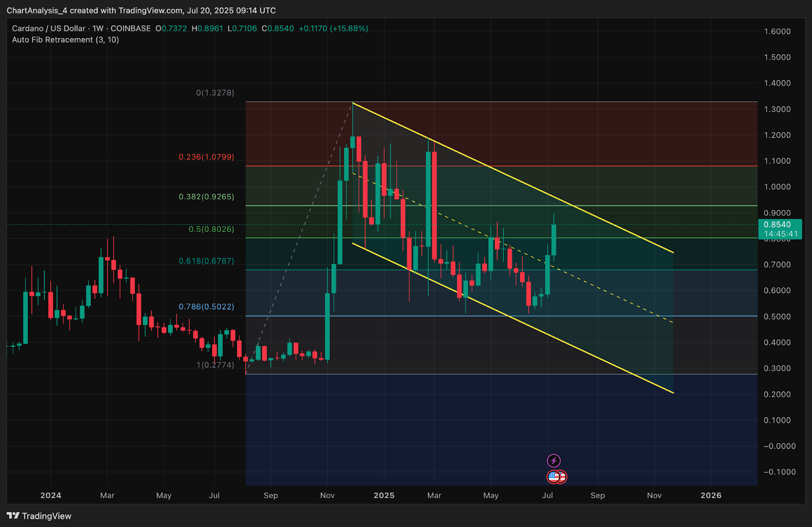
Task: Click the 0.236(1.0799) Fibonacci level label
Action: pos(206,157)
